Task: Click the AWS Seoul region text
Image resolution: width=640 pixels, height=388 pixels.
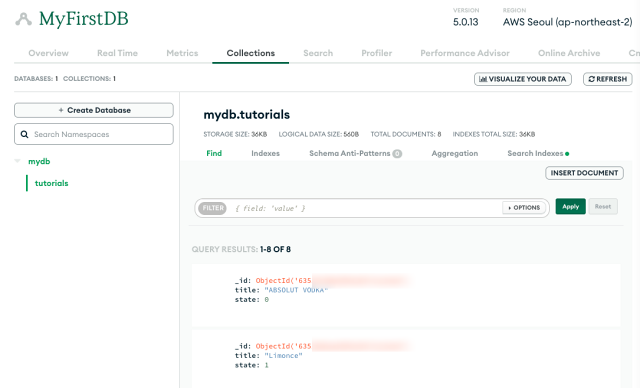Action: pyautogui.click(x=567, y=22)
